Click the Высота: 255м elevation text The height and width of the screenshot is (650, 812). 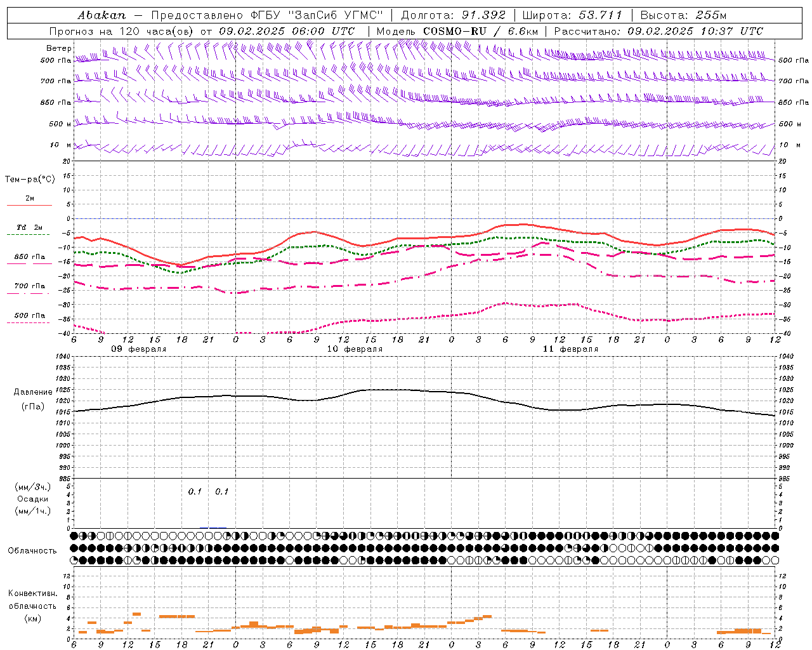pos(684,15)
